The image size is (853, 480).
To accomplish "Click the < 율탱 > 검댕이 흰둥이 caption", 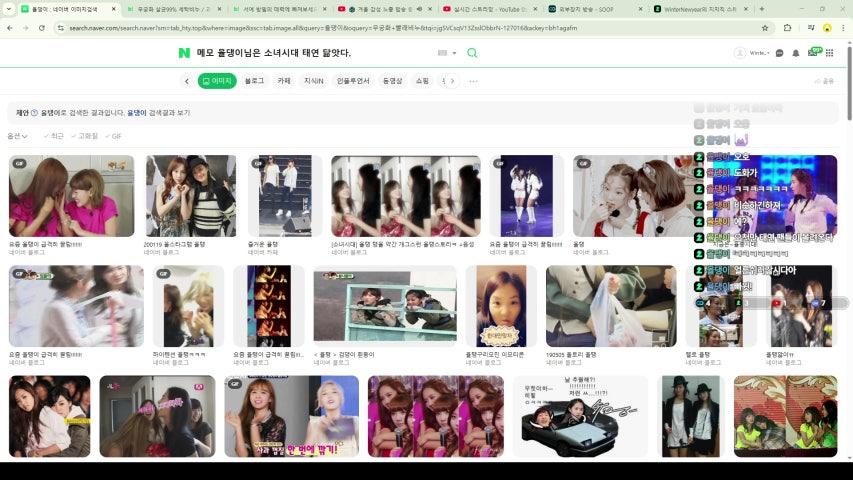I will (344, 354).
